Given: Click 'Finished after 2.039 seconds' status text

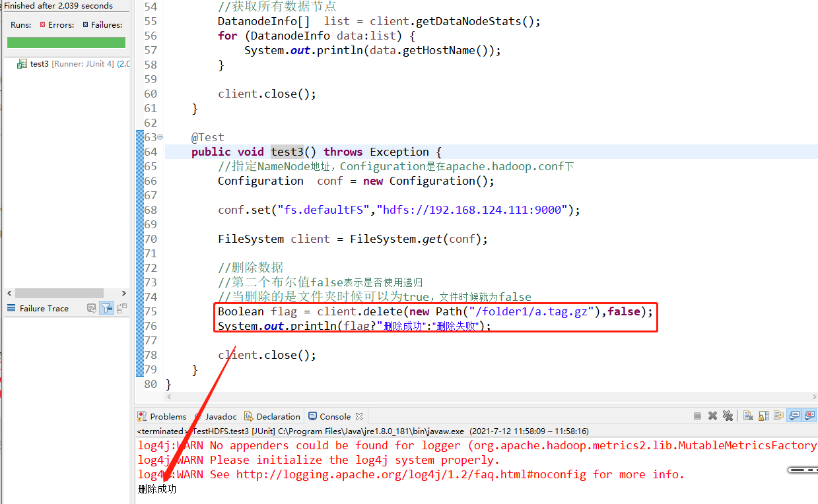Looking at the screenshot, I should click(58, 6).
